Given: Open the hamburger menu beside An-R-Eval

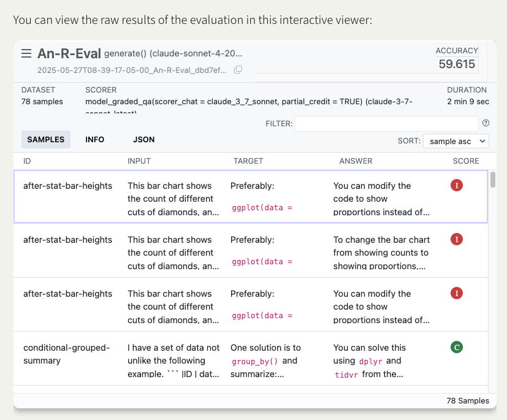Looking at the screenshot, I should [26, 53].
